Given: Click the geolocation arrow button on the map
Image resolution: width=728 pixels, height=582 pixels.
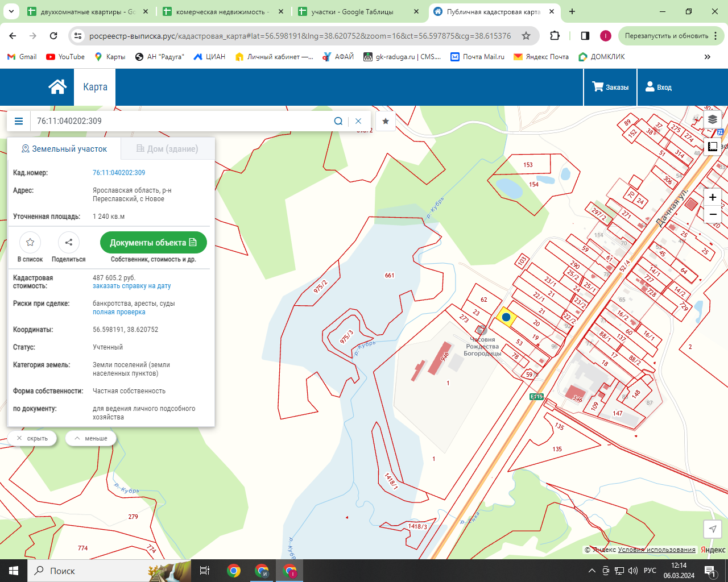Looking at the screenshot, I should pyautogui.click(x=713, y=529).
